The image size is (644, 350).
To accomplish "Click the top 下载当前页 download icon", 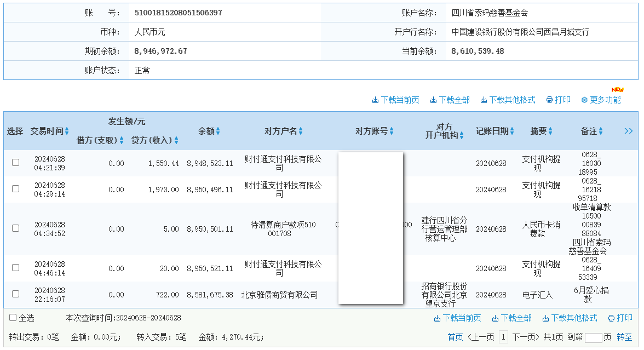I will pyautogui.click(x=375, y=100).
